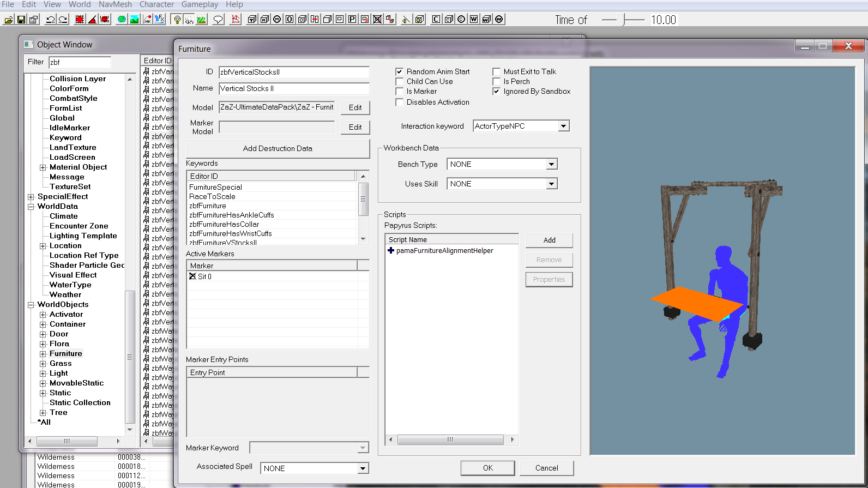Toggle the snap to grid icon
Image resolution: width=868 pixels, height=488 pixels.
pos(80,20)
